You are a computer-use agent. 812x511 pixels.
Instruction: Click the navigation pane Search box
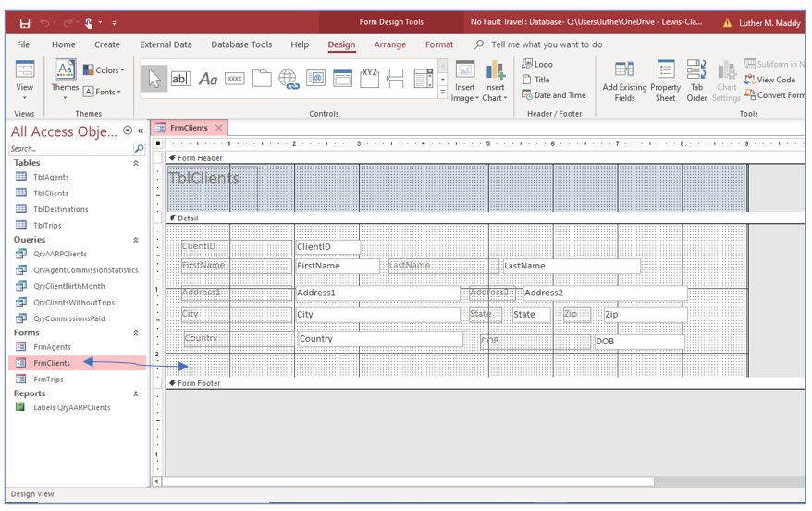click(71, 149)
